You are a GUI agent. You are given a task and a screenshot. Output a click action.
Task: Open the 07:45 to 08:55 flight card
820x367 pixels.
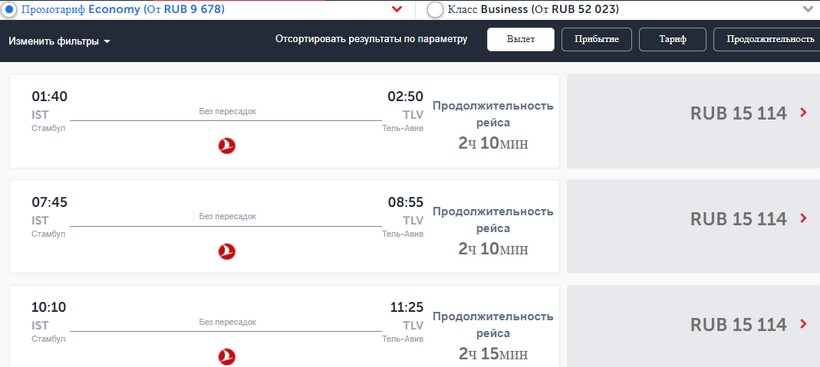click(284, 226)
